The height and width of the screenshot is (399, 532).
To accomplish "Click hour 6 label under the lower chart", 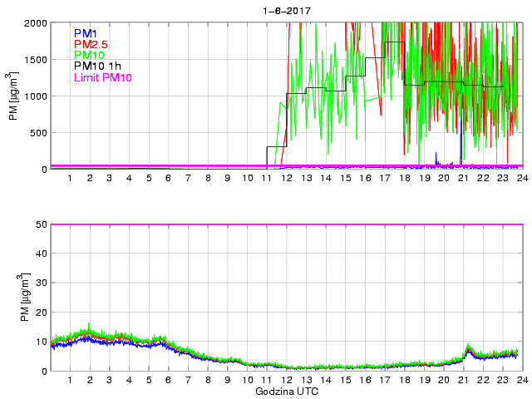I will click(168, 380).
